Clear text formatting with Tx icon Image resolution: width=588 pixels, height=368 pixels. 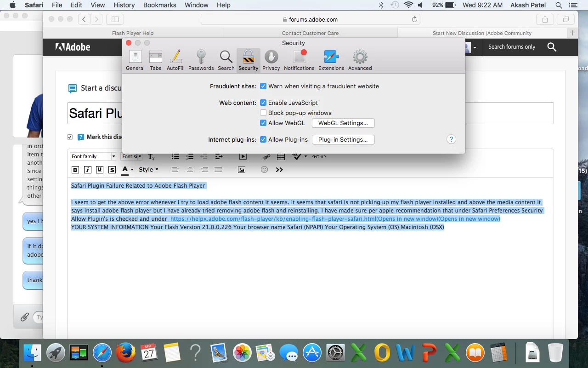coord(152,157)
